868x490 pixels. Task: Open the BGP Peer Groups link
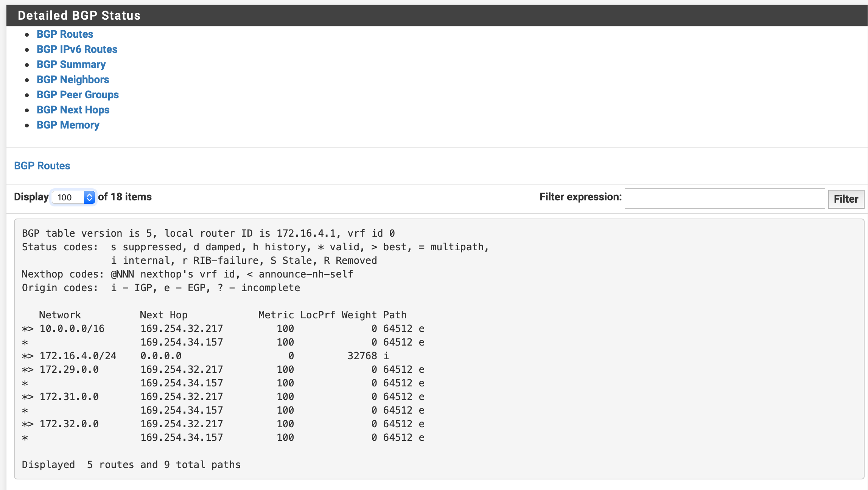[x=78, y=95]
